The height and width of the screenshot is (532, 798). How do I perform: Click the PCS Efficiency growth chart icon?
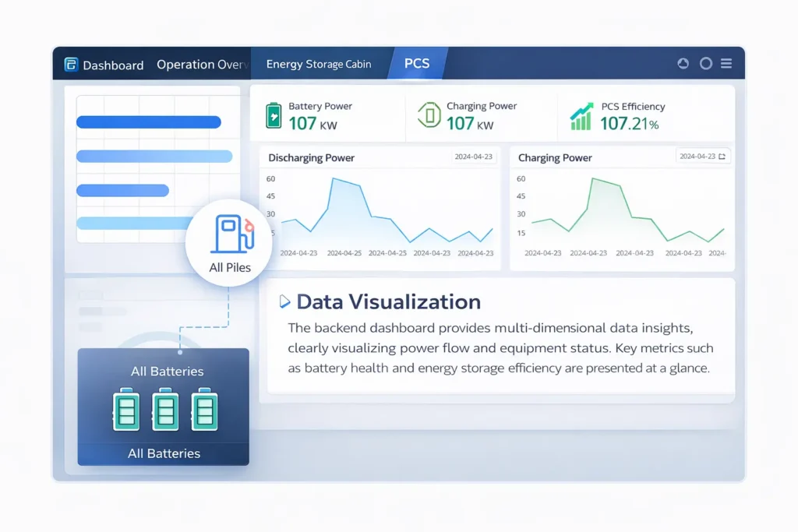pos(581,116)
